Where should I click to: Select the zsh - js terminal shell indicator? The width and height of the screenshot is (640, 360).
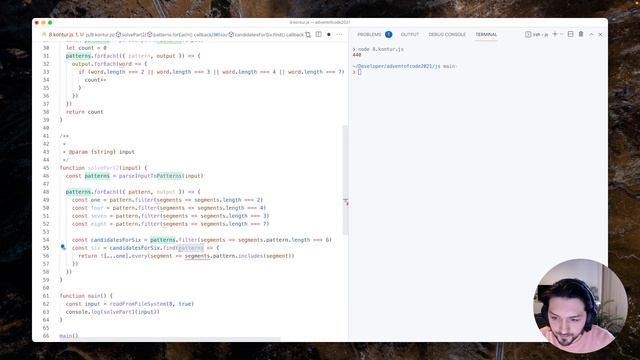pos(537,35)
